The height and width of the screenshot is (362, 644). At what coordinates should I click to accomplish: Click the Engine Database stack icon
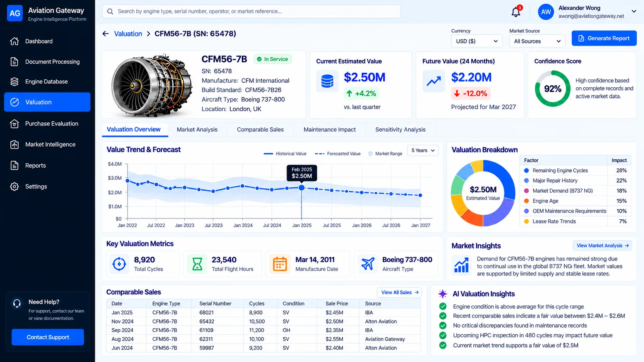click(14, 82)
